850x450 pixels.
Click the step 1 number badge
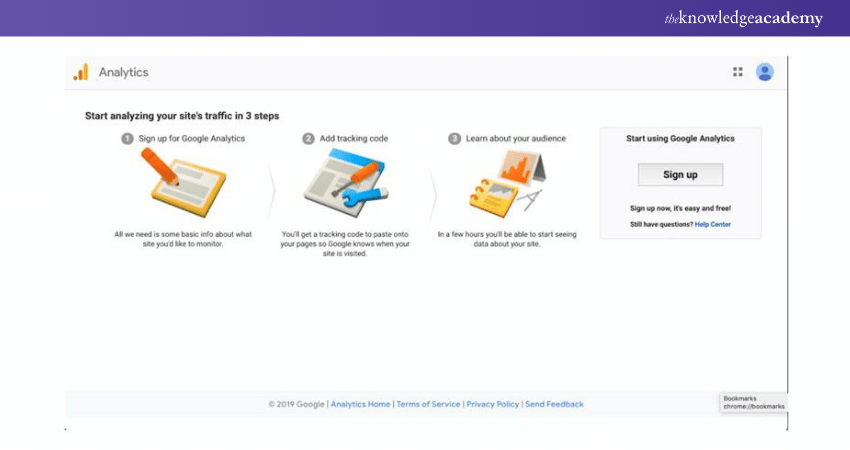127,139
